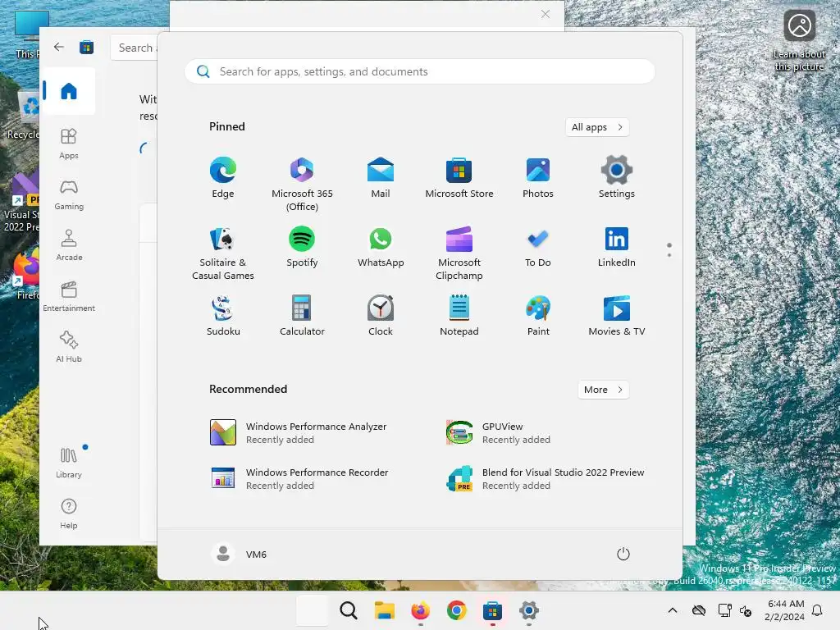
Task: Open Settings gear on the taskbar
Action: tap(529, 610)
